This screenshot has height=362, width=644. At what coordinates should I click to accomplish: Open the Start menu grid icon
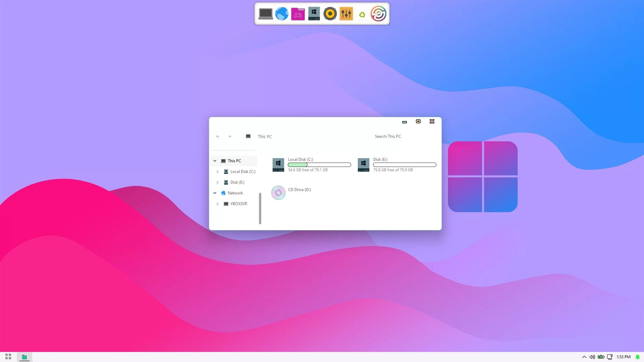coord(8,357)
